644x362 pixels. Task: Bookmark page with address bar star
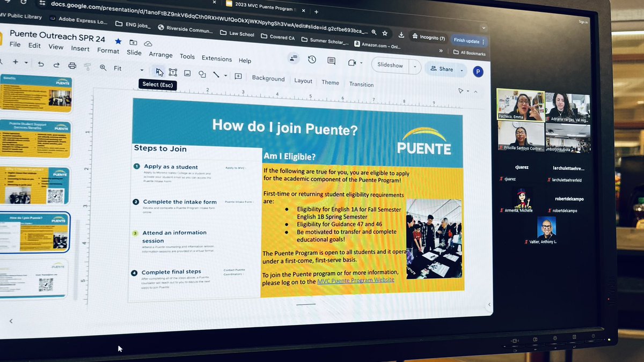[386, 33]
